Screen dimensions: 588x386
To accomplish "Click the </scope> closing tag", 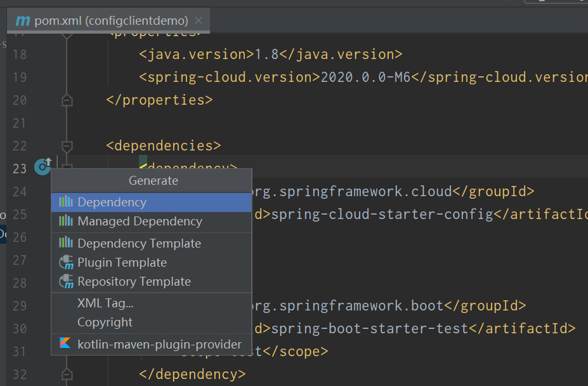I will (x=296, y=352).
